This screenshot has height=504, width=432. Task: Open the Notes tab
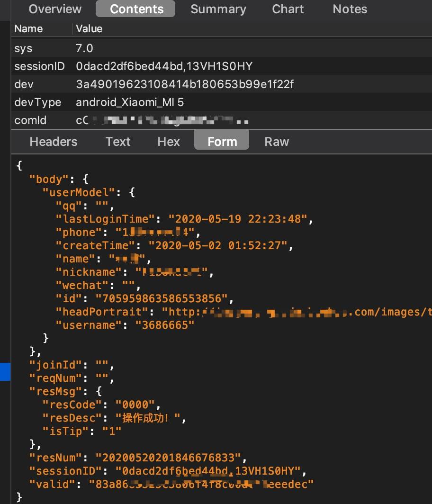350,9
